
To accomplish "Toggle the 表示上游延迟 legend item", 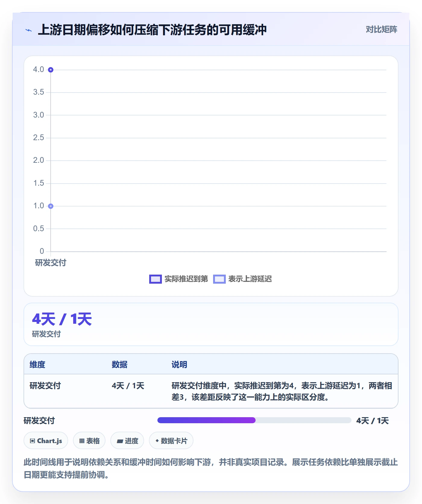I will click(242, 279).
